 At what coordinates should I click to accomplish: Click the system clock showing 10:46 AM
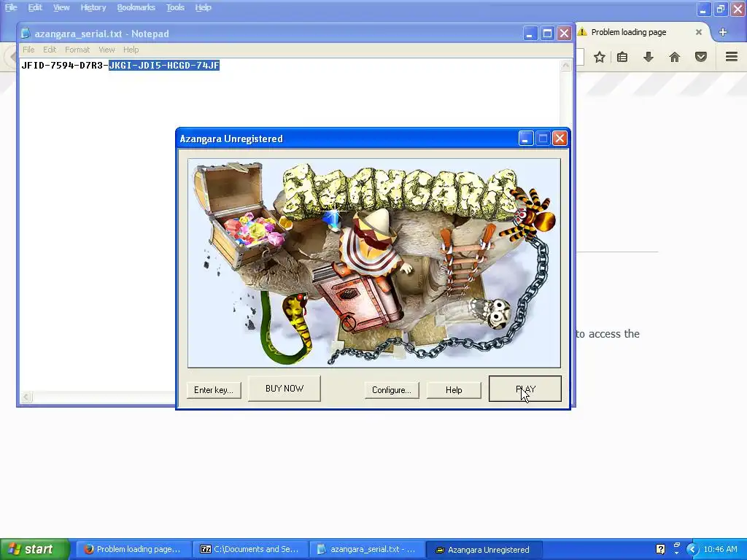click(720, 550)
